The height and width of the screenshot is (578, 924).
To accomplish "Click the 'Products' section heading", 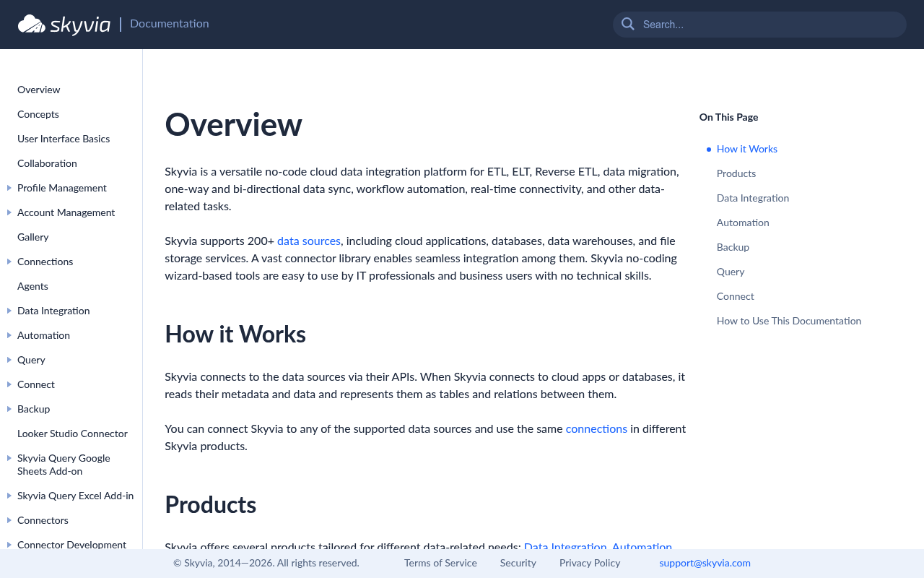I will 211,504.
